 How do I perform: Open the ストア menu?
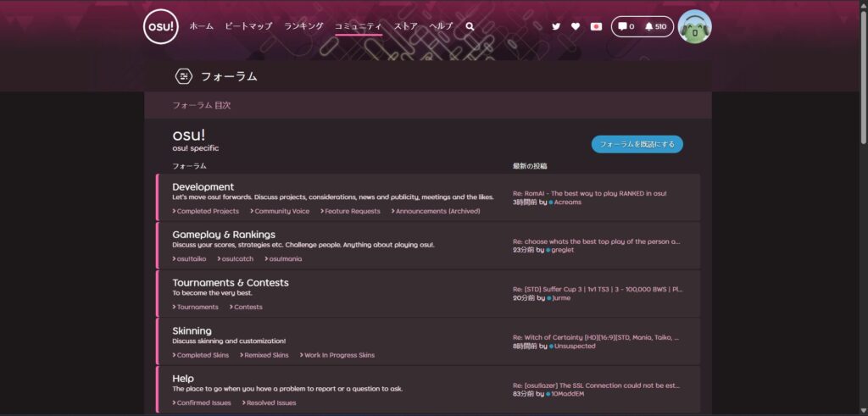(x=406, y=26)
